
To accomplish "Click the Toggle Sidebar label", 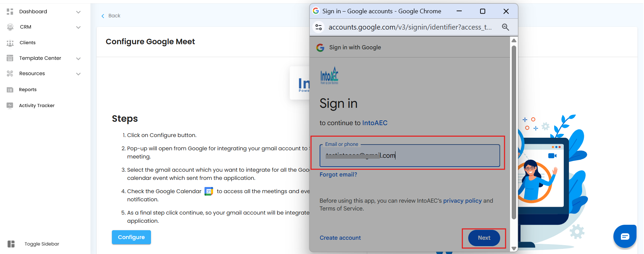I will click(42, 244).
